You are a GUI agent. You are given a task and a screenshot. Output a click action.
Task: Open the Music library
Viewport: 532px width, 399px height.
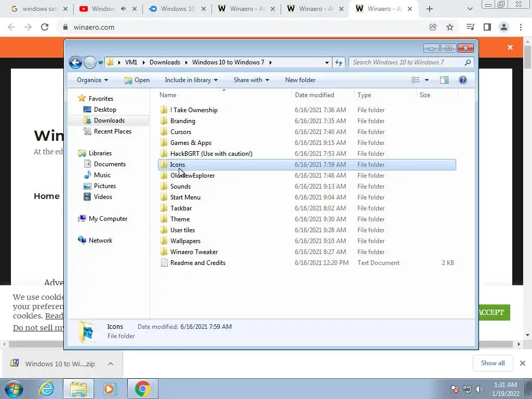(102, 175)
